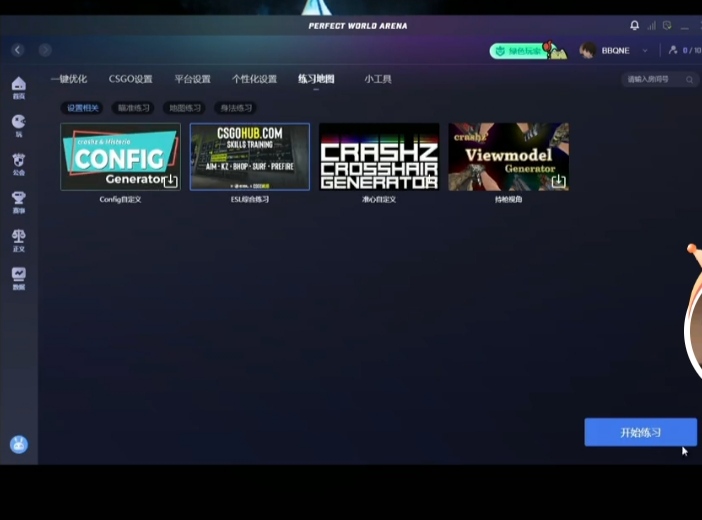Select the 身法练习 filter pill

click(236, 108)
